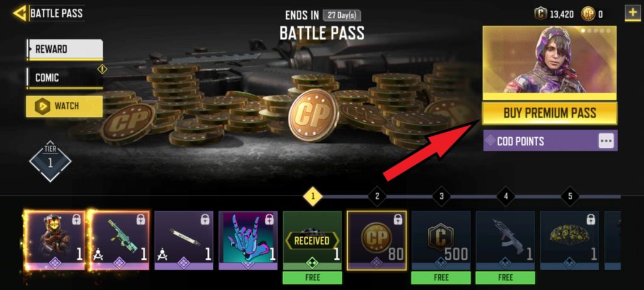Click the 80 CP reward tile

pyautogui.click(x=377, y=240)
